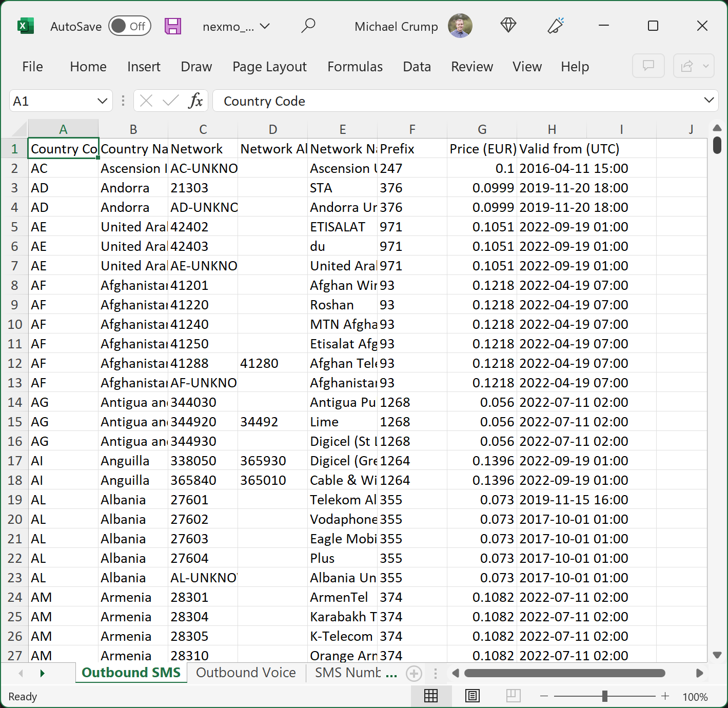
Task: Open the Review tab
Action: (x=472, y=67)
